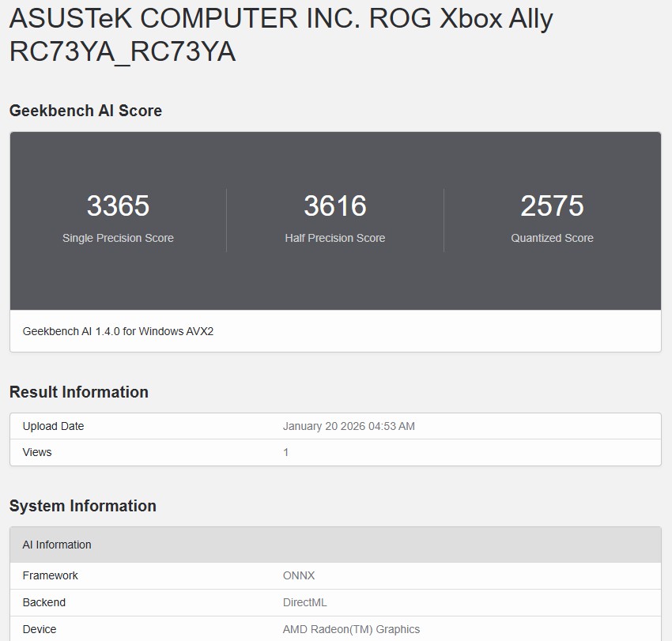Screen dimensions: 672x641
Task: Open the System Information section
Action: 81,506
